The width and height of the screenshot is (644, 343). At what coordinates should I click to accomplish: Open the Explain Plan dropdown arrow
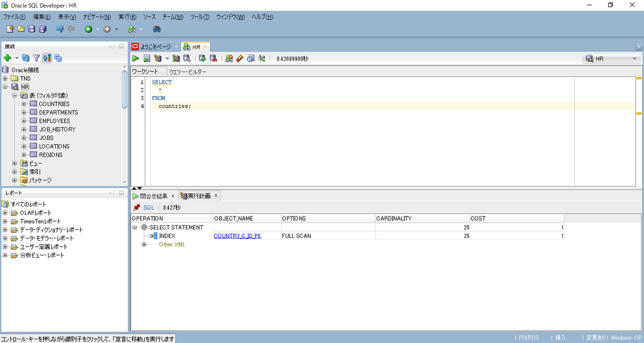pos(167,58)
